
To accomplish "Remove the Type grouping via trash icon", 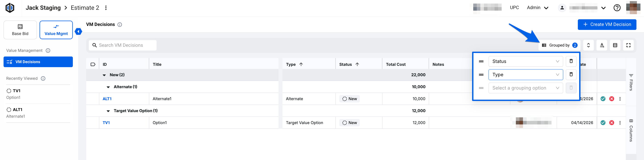I will 571,74.
